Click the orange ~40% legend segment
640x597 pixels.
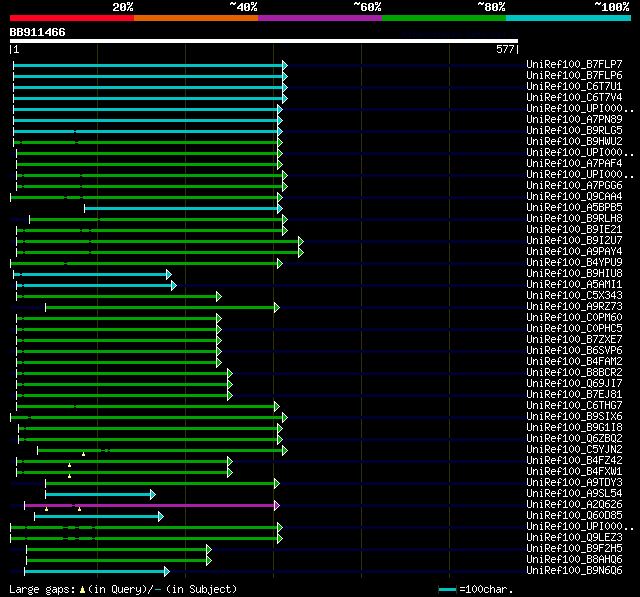(x=196, y=18)
